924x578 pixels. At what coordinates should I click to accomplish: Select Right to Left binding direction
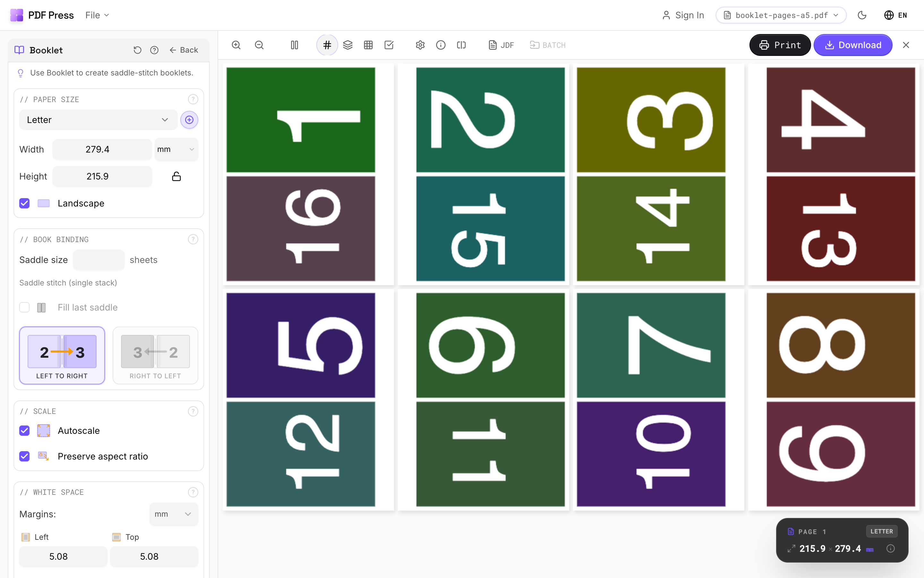click(155, 355)
